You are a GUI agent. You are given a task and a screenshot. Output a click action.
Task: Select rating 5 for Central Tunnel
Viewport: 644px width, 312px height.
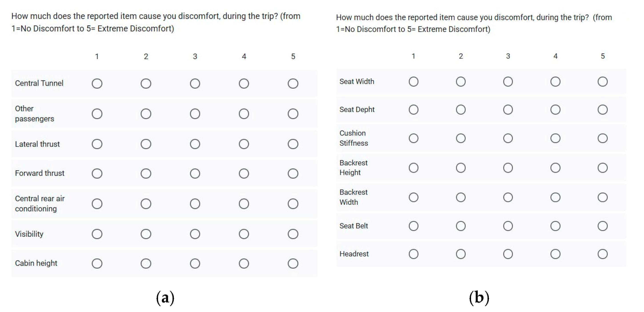click(293, 84)
